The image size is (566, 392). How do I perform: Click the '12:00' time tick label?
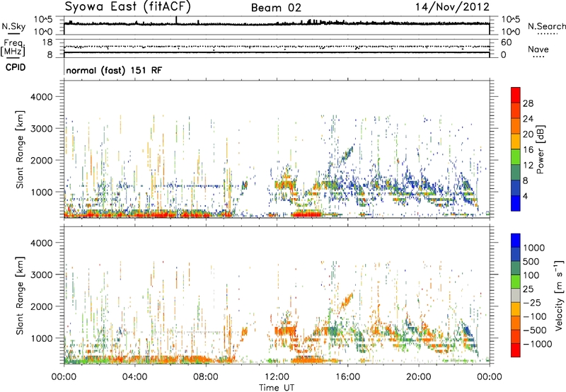[x=277, y=377]
